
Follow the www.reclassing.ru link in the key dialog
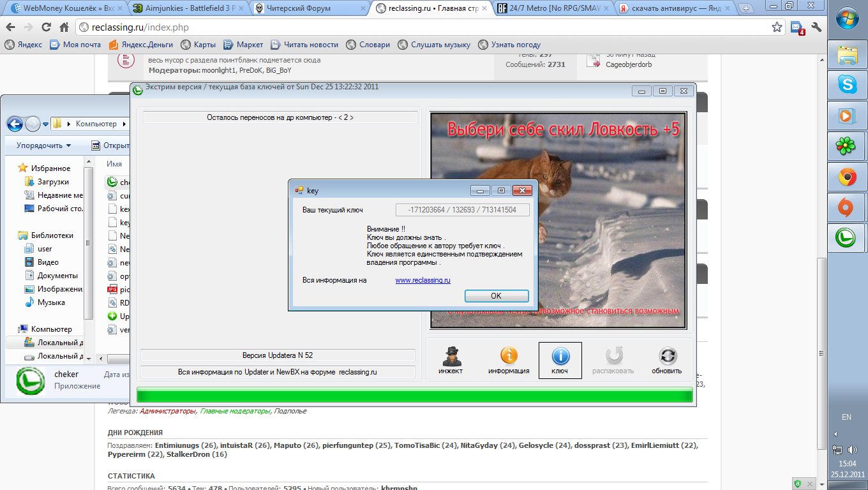(423, 280)
